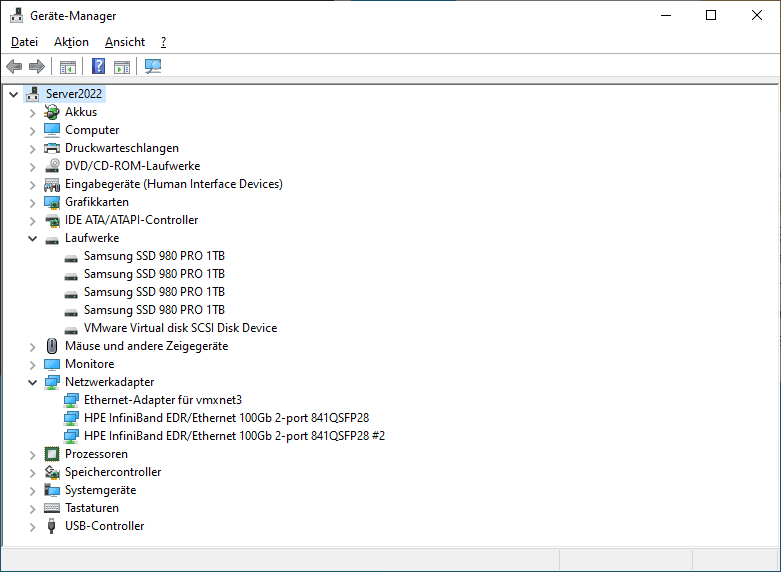Click the vmxnet3 Ethernet adapter icon
The height and width of the screenshot is (572, 781).
[71, 400]
